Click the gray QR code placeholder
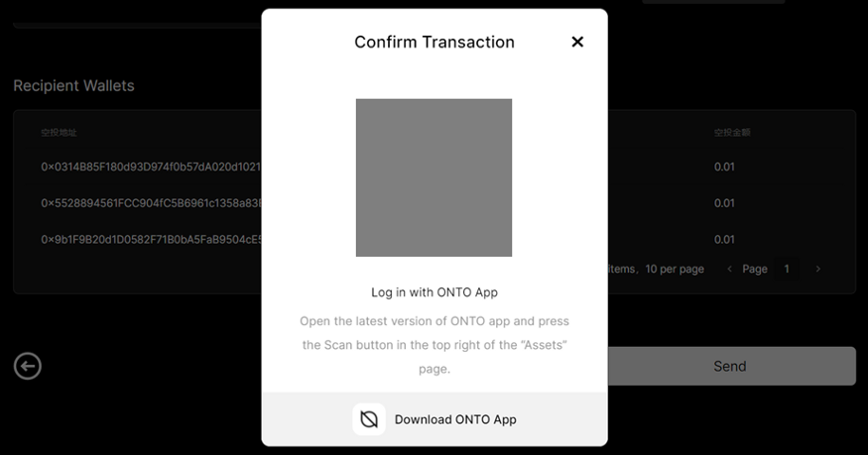 coord(434,177)
